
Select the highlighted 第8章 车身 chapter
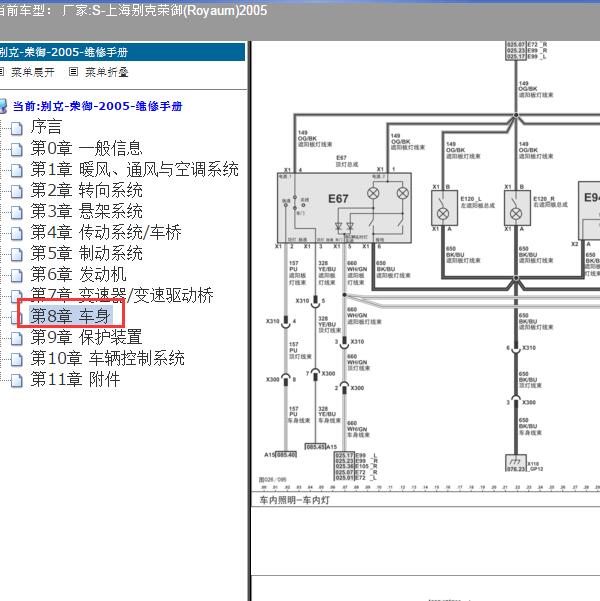(x=71, y=316)
